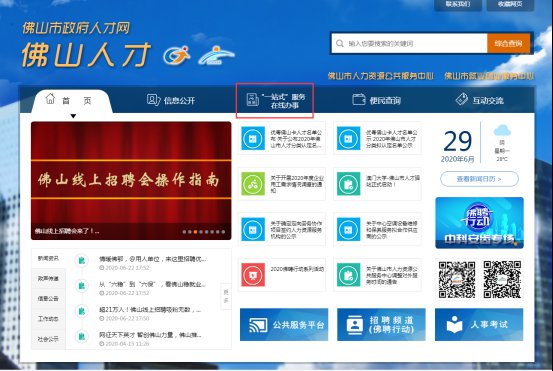Open 公共服务平台 banner button
Image resolution: width=553 pixels, height=371 pixels.
[284, 324]
